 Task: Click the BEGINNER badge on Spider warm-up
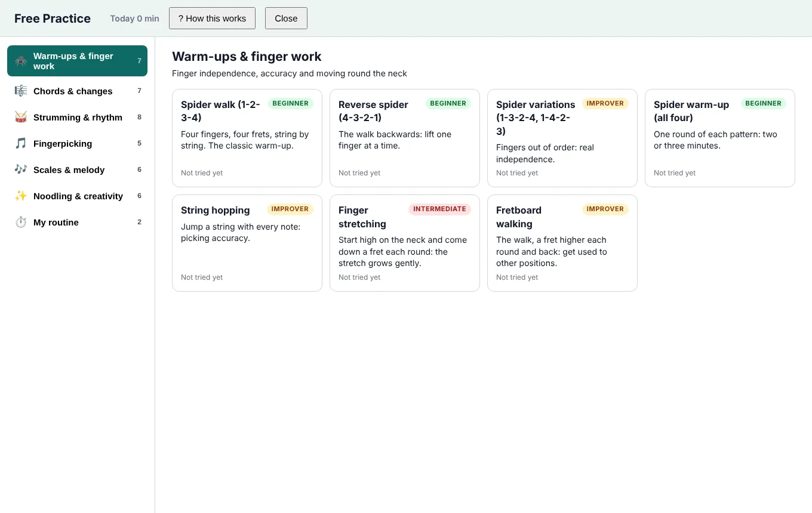tap(764, 104)
